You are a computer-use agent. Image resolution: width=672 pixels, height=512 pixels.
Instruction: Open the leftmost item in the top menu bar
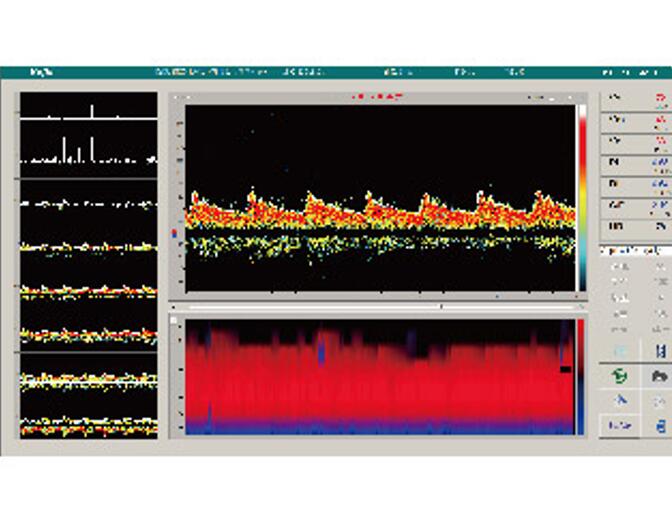[40, 72]
